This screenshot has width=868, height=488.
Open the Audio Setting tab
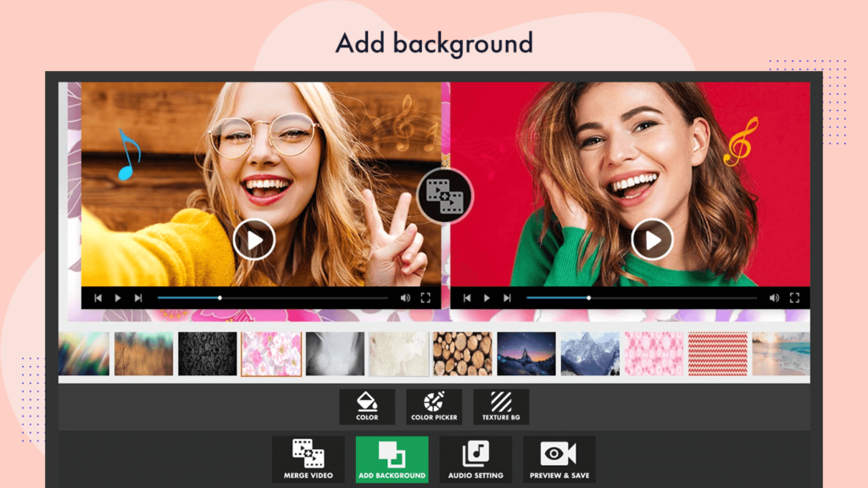tap(476, 459)
